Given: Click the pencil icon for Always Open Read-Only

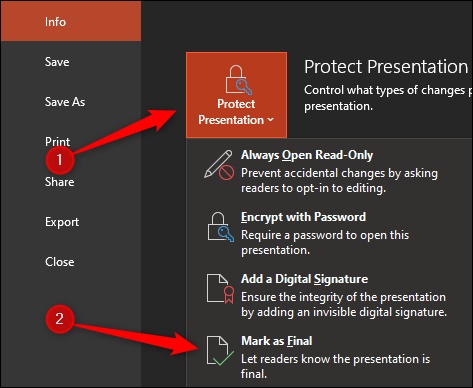Looking at the screenshot, I should tap(219, 165).
